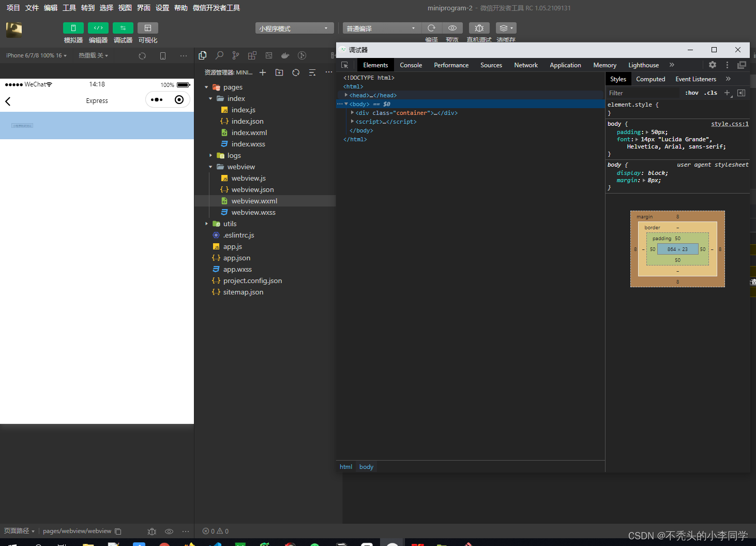Expand the div class container node

pyautogui.click(x=352, y=113)
